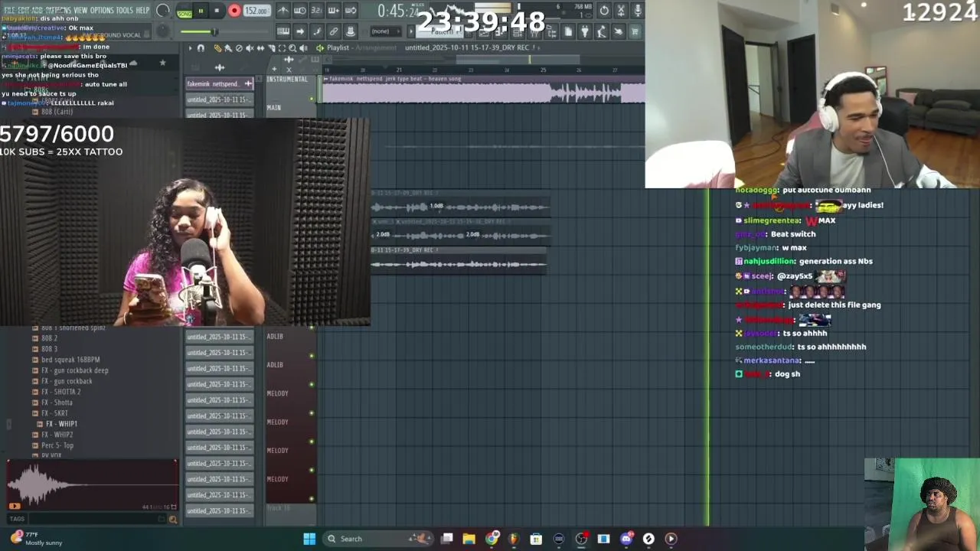The image size is (980, 551).
Task: Select the Playlist playback speaker tool
Action: coord(303,48)
